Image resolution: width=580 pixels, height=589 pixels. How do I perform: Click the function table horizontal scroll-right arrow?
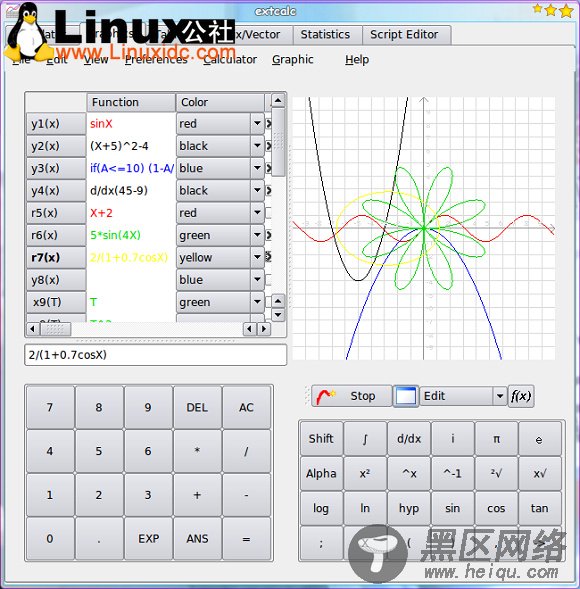pos(264,329)
